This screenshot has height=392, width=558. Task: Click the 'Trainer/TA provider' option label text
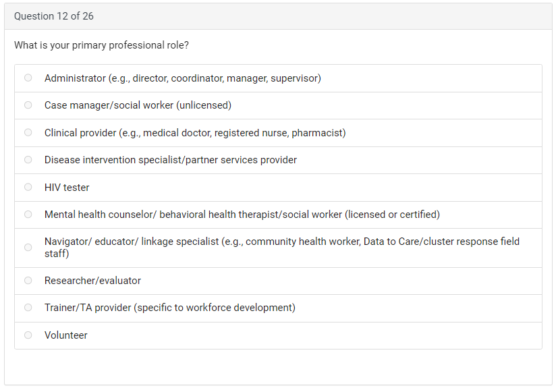coord(169,308)
